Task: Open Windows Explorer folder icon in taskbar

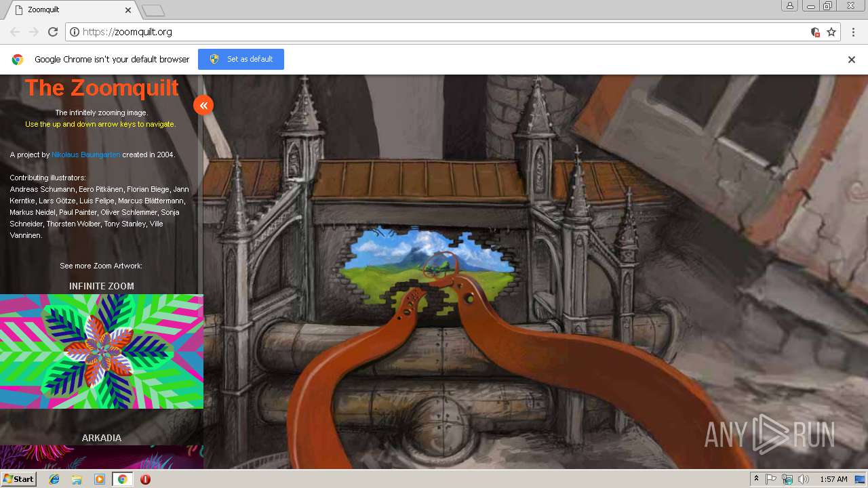Action: click(77, 479)
